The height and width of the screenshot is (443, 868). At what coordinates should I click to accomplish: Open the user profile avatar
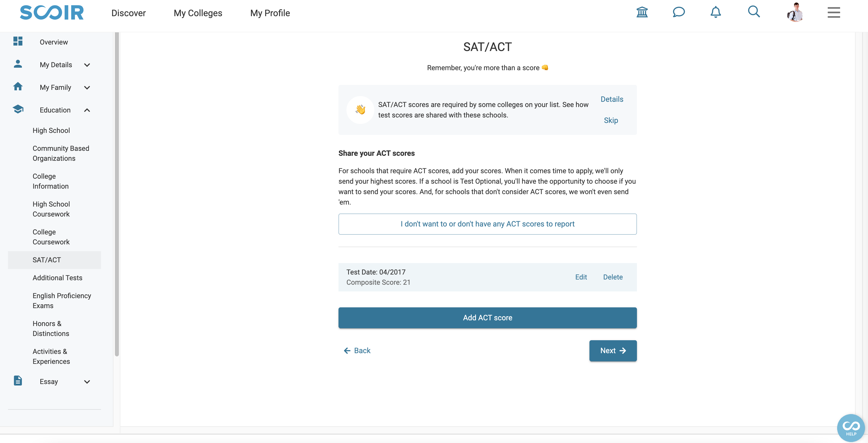pos(795,12)
